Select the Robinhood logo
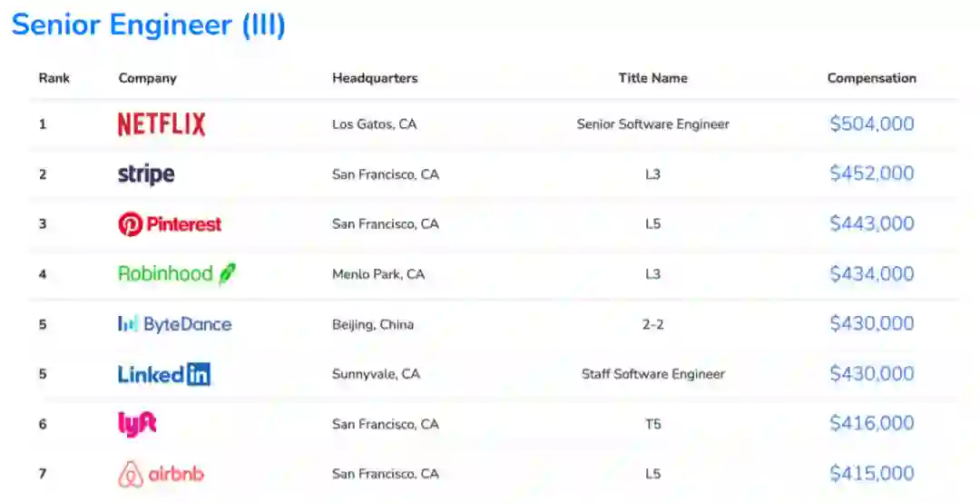This screenshot has width=980, height=503. 177,273
